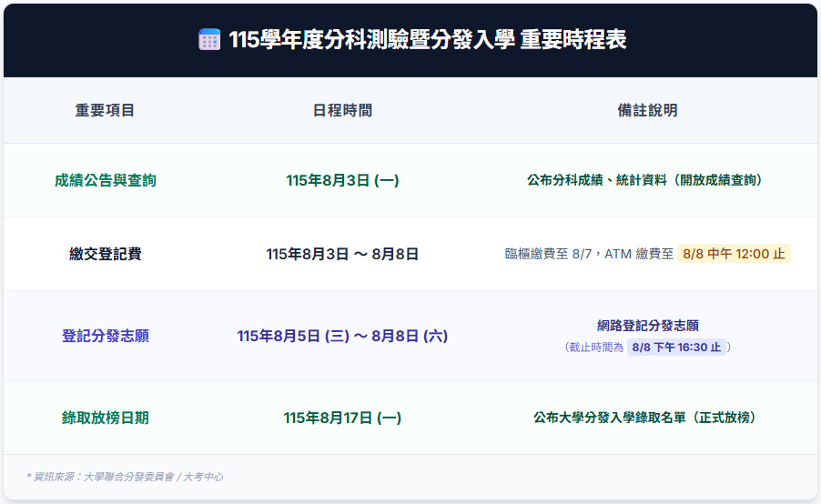
Task: Click the 日程時間 column header
Action: pos(342,110)
